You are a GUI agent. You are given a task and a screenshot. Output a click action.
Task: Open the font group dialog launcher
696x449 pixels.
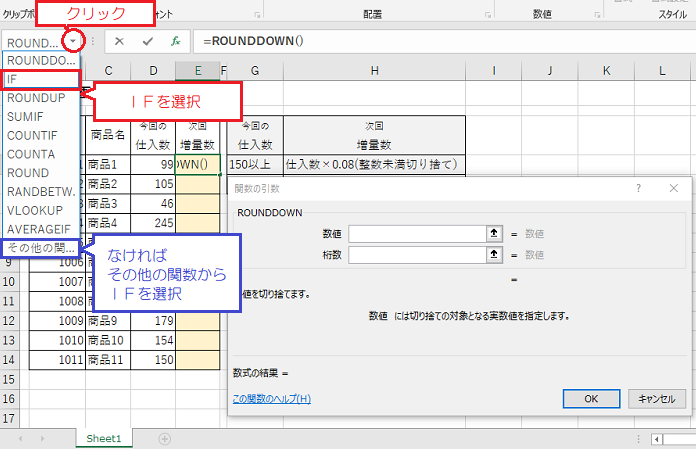coord(257,15)
